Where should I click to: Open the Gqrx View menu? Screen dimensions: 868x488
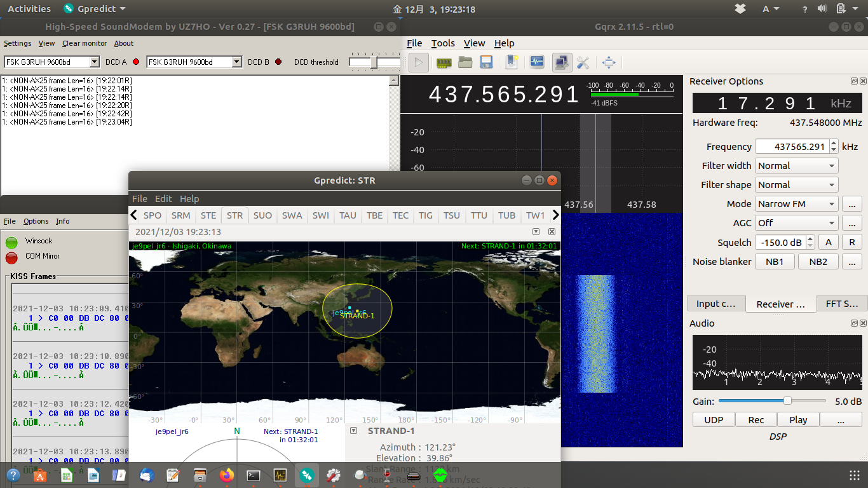click(x=475, y=43)
